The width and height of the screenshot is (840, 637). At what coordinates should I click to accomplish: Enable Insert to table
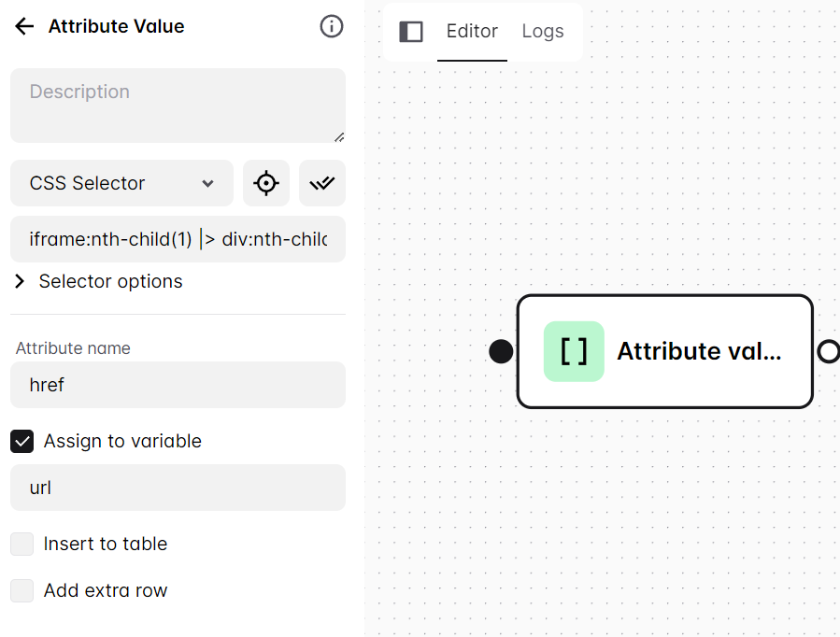pos(21,544)
